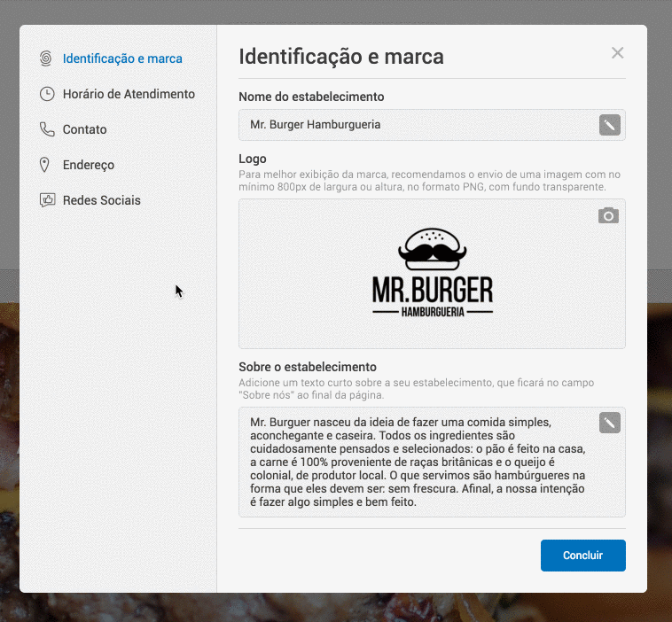Click the thumbs-up icon beside Redes Sociais
This screenshot has width=672, height=622.
(x=47, y=200)
